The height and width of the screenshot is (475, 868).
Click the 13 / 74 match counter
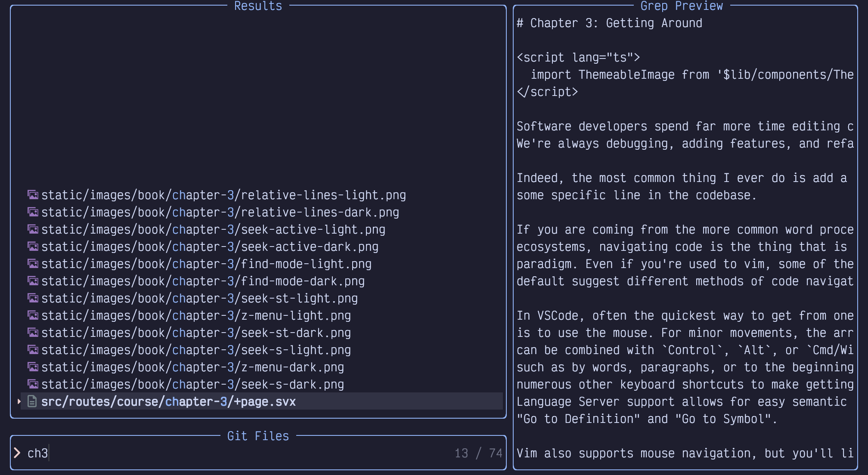coord(478,453)
